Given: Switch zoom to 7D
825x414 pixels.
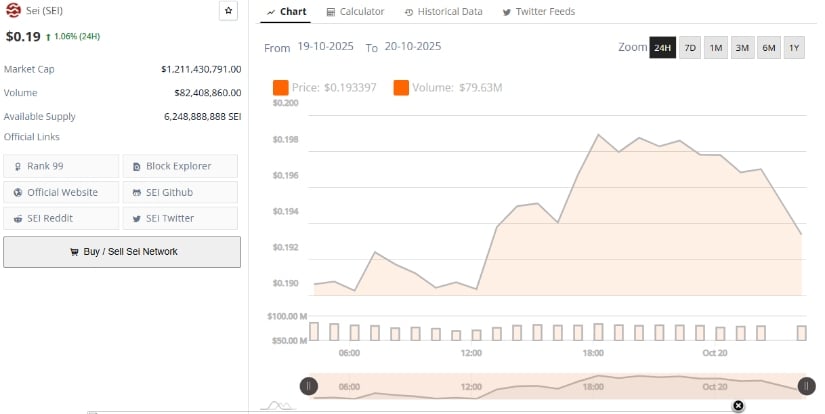Looking at the screenshot, I should click(690, 48).
